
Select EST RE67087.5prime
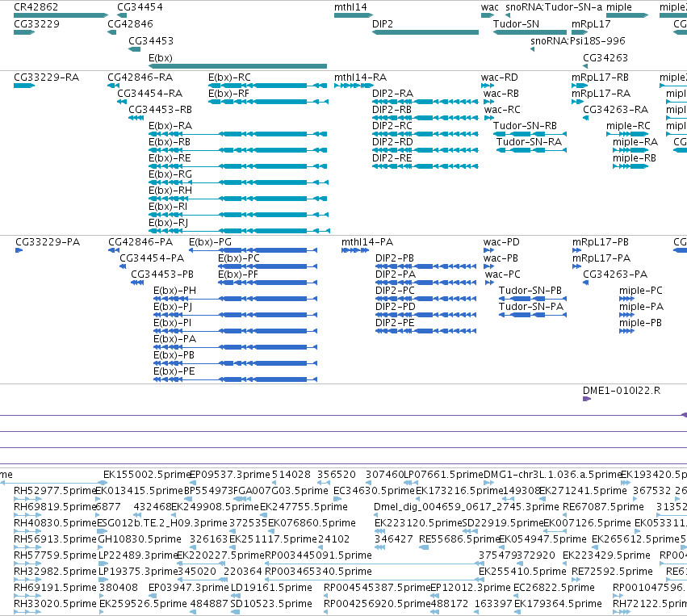point(603,507)
